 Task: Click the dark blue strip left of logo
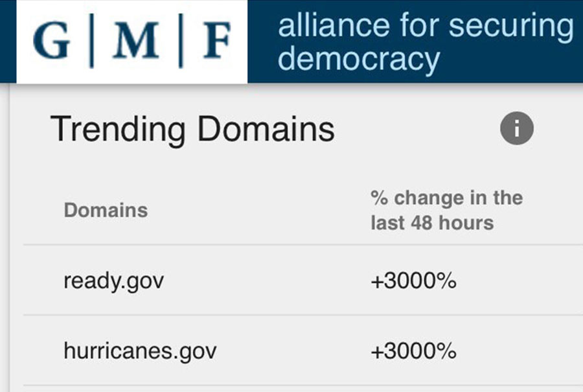8,41
